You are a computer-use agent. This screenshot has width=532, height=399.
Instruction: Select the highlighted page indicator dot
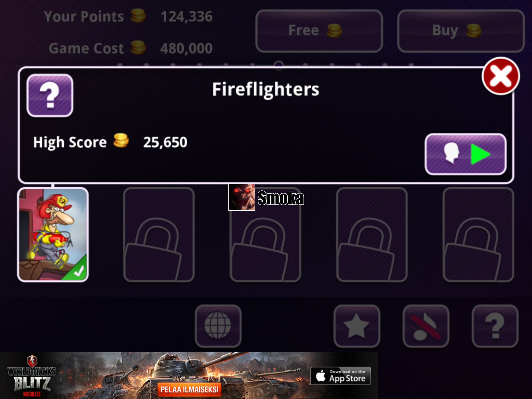[279, 65]
